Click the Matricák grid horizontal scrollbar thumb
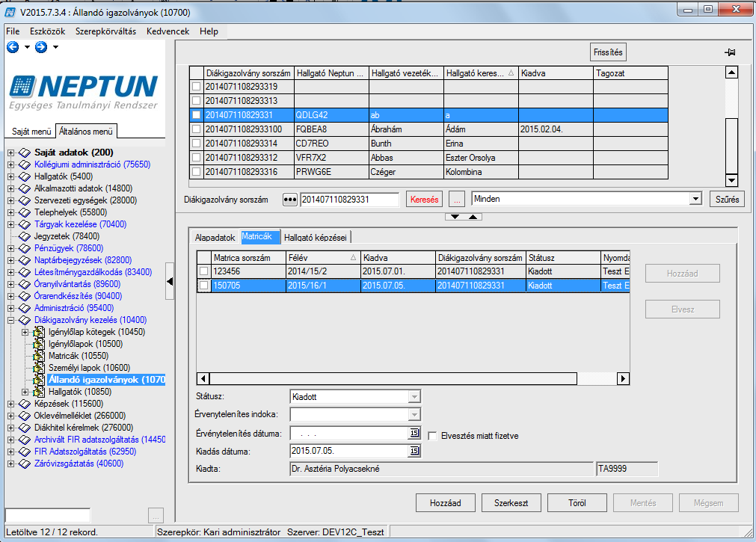756x542 pixels. pyautogui.click(x=393, y=378)
